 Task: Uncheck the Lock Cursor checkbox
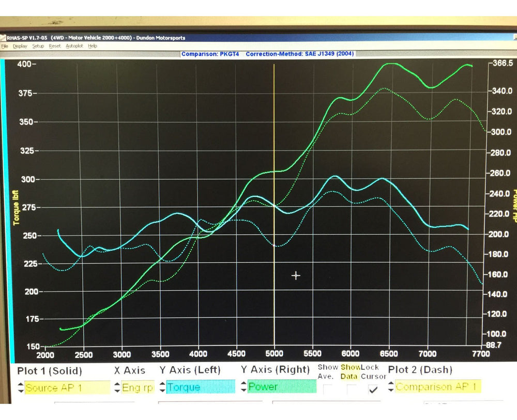(372, 389)
